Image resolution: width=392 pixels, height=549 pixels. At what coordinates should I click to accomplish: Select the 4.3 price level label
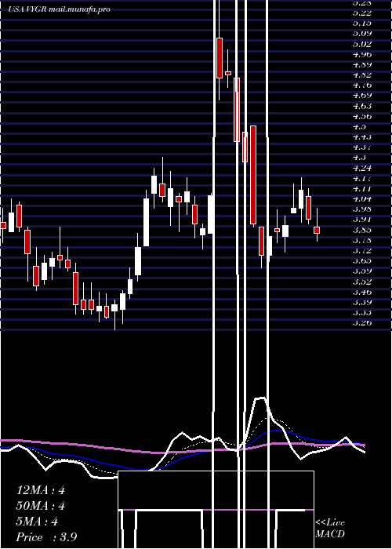[359, 158]
